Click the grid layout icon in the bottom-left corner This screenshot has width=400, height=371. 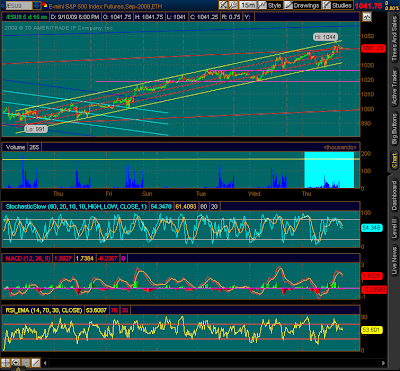(5, 362)
